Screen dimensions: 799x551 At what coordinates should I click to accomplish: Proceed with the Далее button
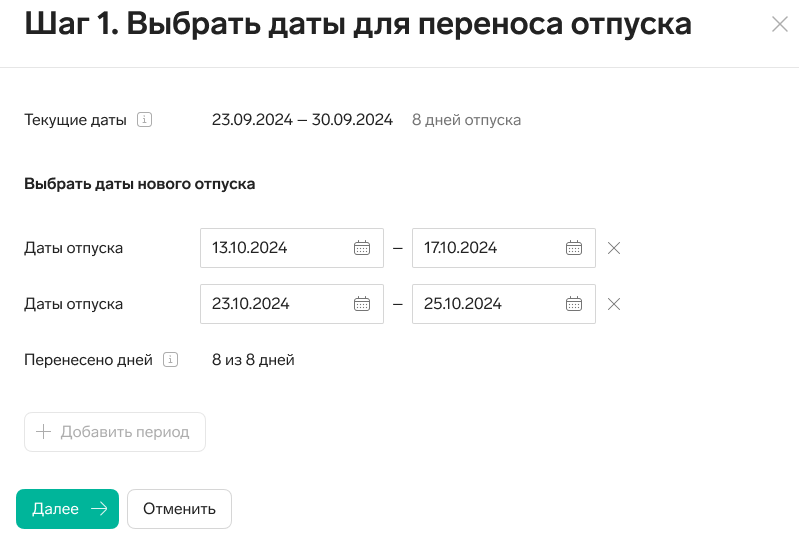(67, 509)
